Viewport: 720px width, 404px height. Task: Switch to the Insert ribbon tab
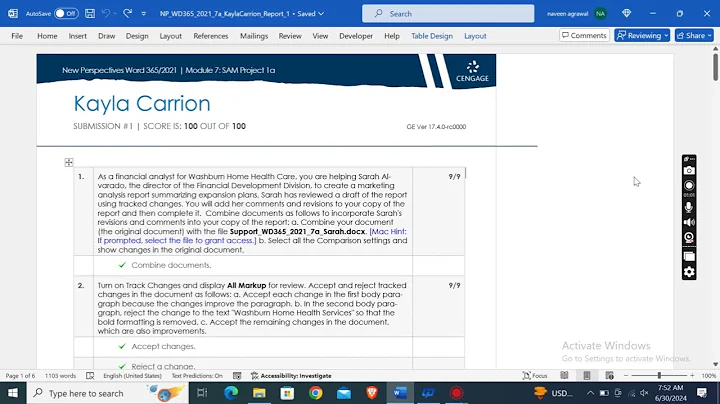tap(78, 36)
